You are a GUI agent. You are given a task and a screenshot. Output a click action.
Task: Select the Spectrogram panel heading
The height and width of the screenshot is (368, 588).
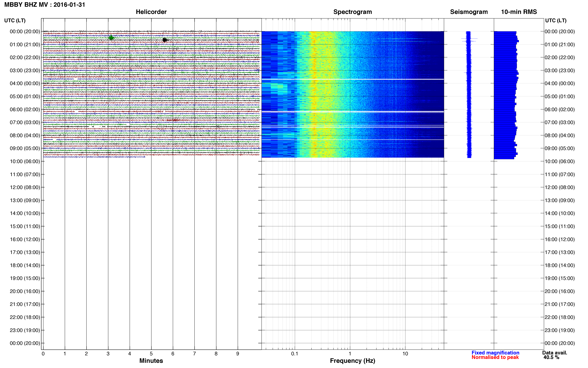[352, 12]
